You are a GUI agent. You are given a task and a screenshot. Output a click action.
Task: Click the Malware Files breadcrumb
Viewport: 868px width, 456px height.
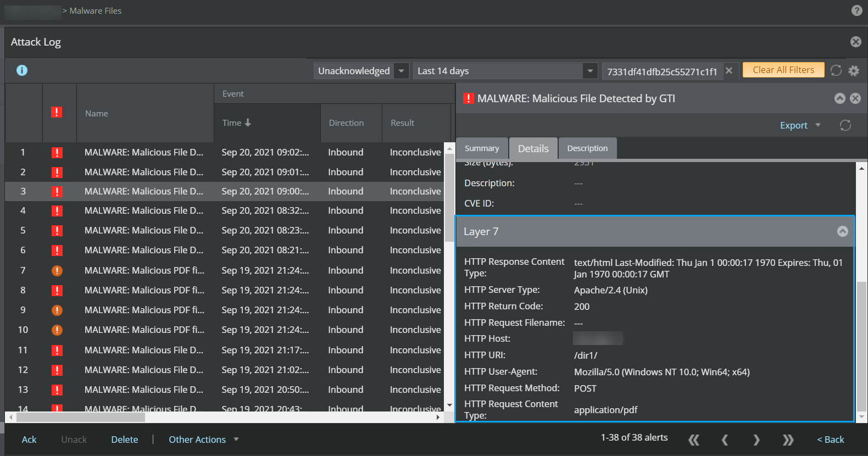96,11
